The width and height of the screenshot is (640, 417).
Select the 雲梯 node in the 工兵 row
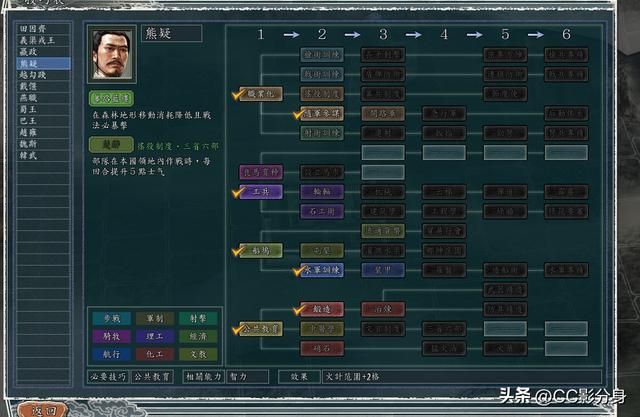click(444, 192)
